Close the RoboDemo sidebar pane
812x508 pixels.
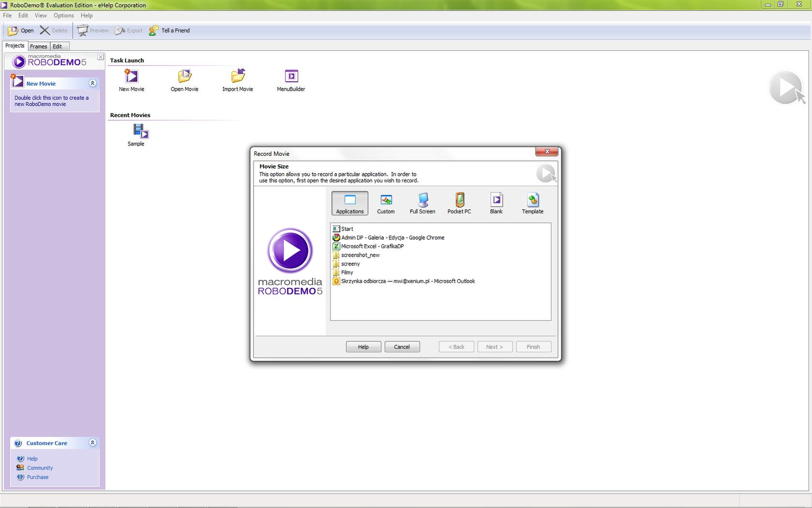(101, 57)
